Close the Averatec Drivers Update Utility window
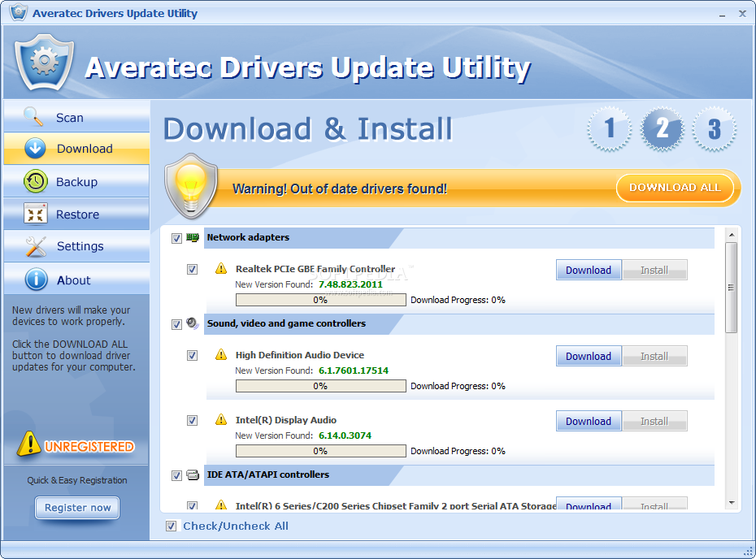Image resolution: width=756 pixels, height=559 pixels. tap(742, 14)
